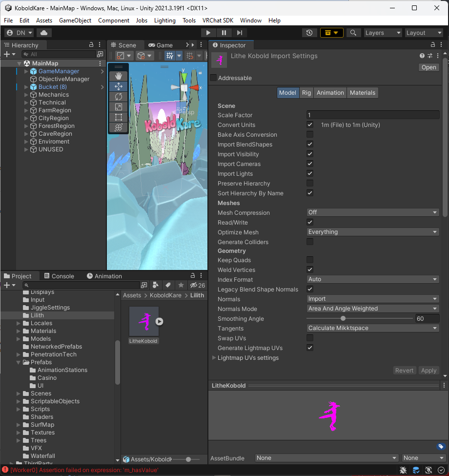Open the Layout dropdown

[x=424, y=33]
